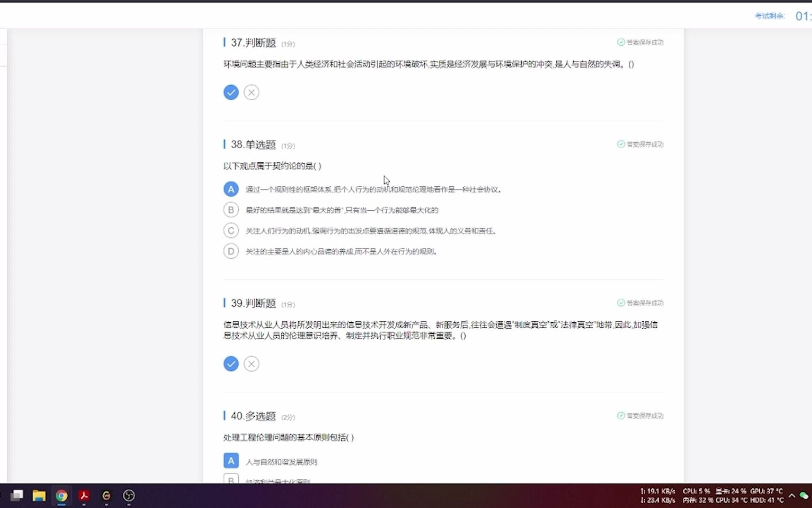Image resolution: width=812 pixels, height=508 pixels.
Task: Mark question 37 as wrong (X)
Action: [x=251, y=92]
